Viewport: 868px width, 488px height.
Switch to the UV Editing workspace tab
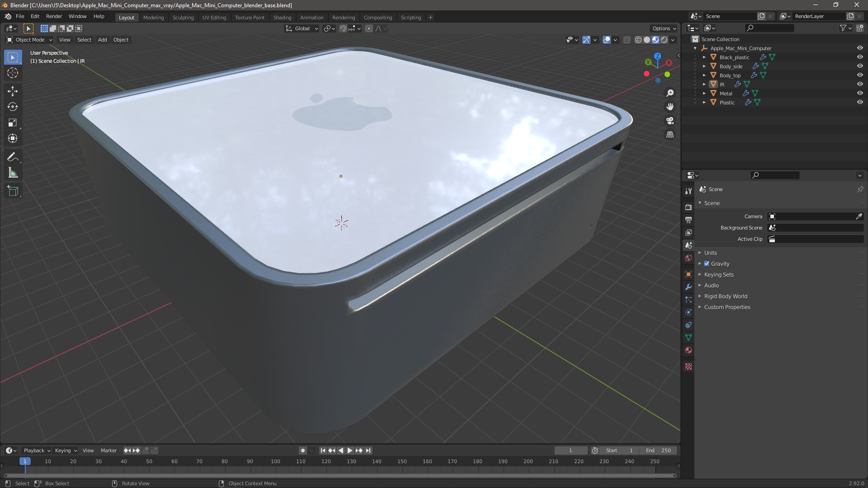[214, 17]
